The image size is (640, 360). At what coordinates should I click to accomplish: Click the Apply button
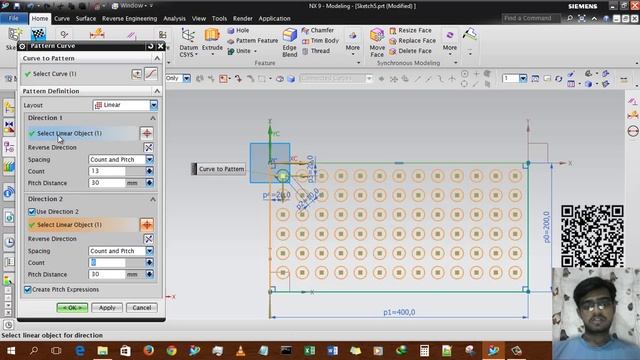pos(107,308)
